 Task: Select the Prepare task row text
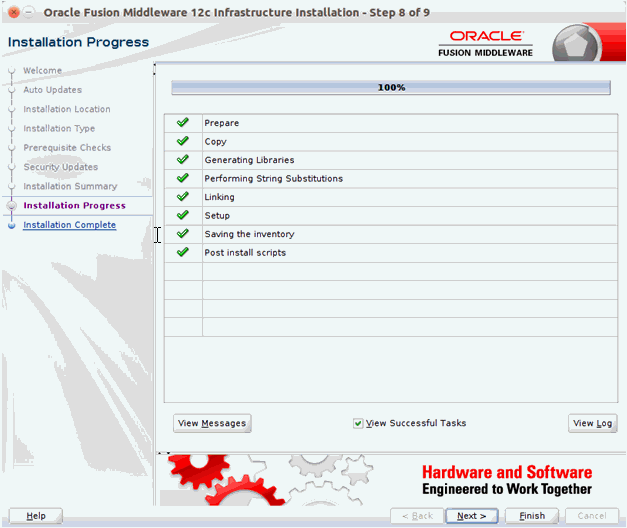click(x=222, y=123)
